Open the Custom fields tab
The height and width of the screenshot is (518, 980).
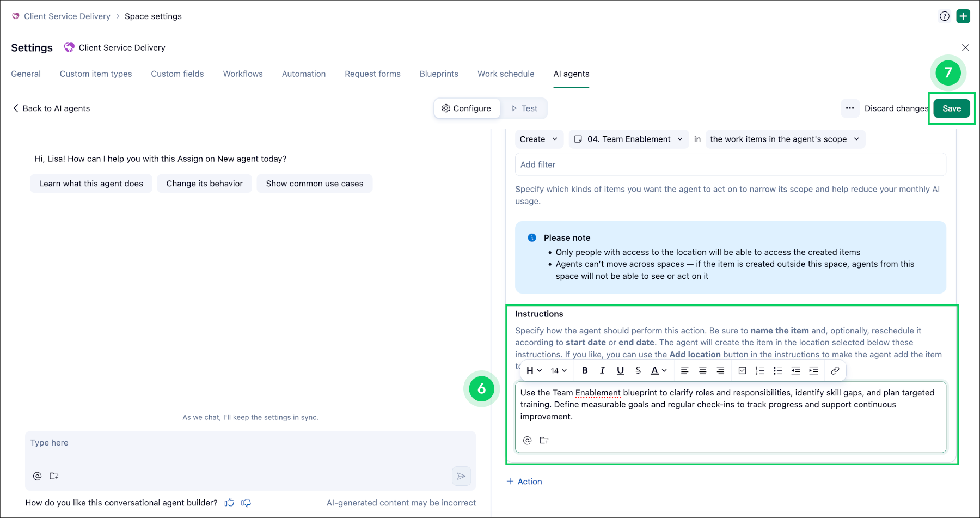point(177,74)
